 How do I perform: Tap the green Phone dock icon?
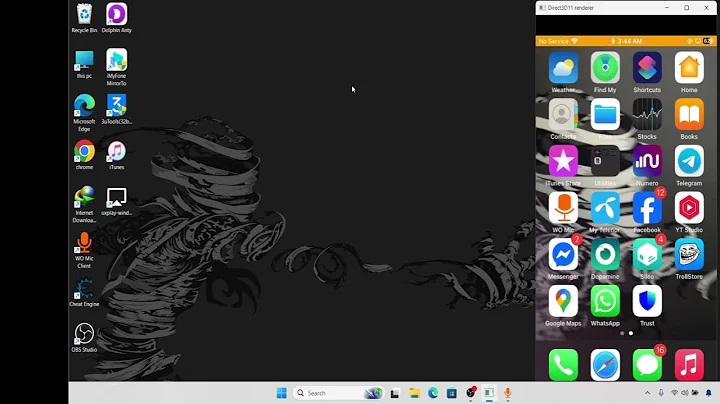click(563, 365)
